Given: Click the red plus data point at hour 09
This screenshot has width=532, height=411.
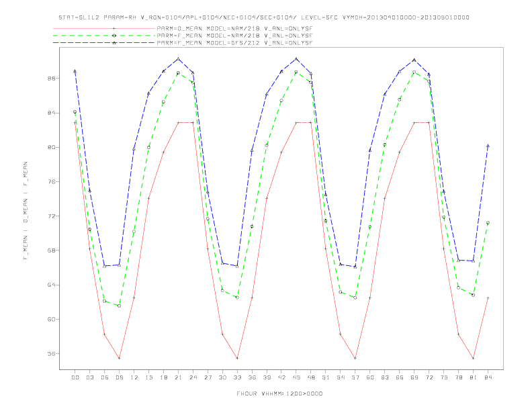Looking at the screenshot, I should coord(119,358).
